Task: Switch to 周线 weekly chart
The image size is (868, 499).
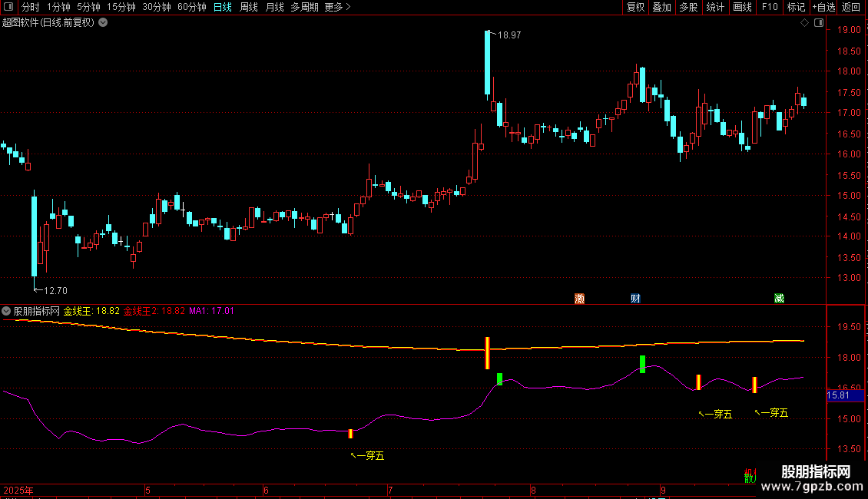Action: click(249, 7)
